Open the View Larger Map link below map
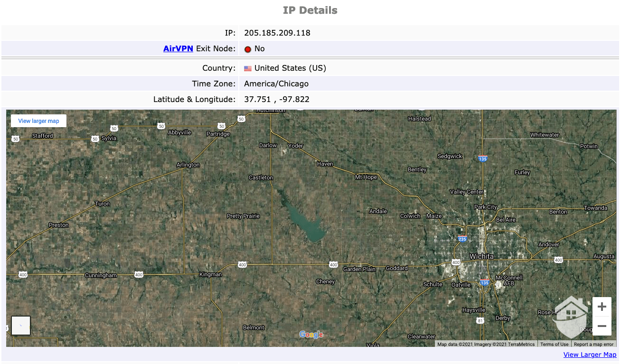Image resolution: width=630 pixels, height=364 pixels. click(590, 355)
